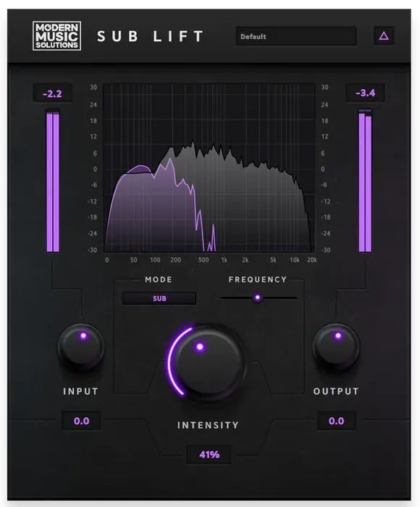Click the FREQUENCY label

tap(258, 280)
